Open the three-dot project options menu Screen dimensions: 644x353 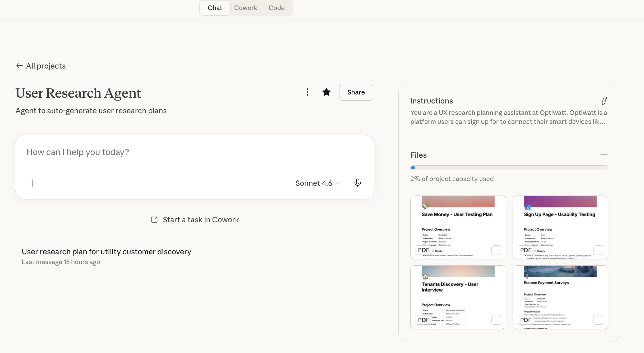coord(307,92)
